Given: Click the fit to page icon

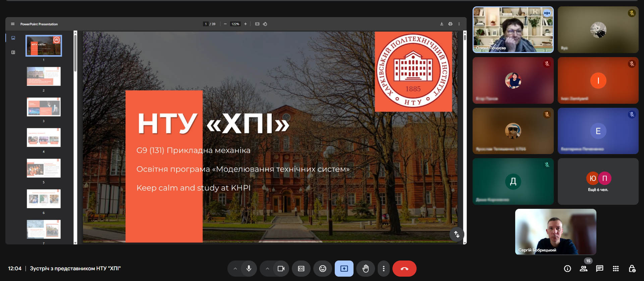Looking at the screenshot, I should point(257,24).
